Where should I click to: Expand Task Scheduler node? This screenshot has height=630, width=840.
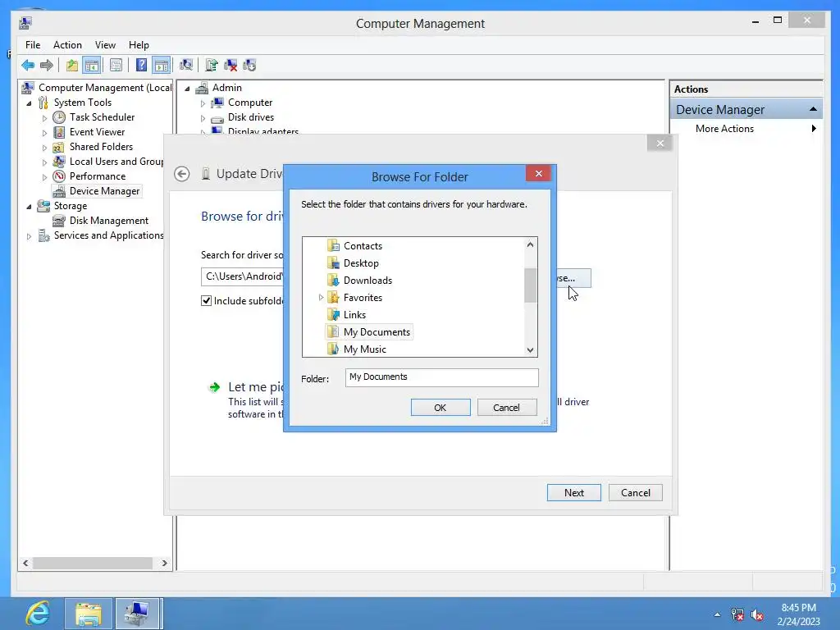tap(44, 118)
